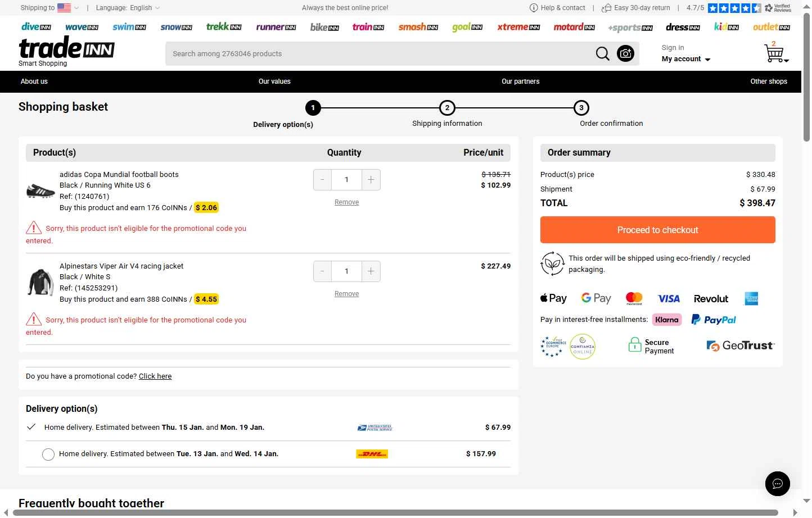
Task: Remove the adidas Copa Mundial boots
Action: tap(346, 202)
